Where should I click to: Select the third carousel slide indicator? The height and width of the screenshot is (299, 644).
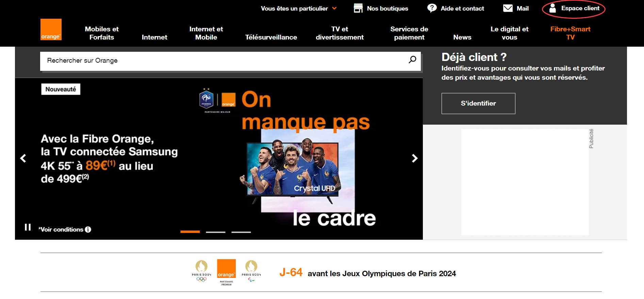pos(241,232)
